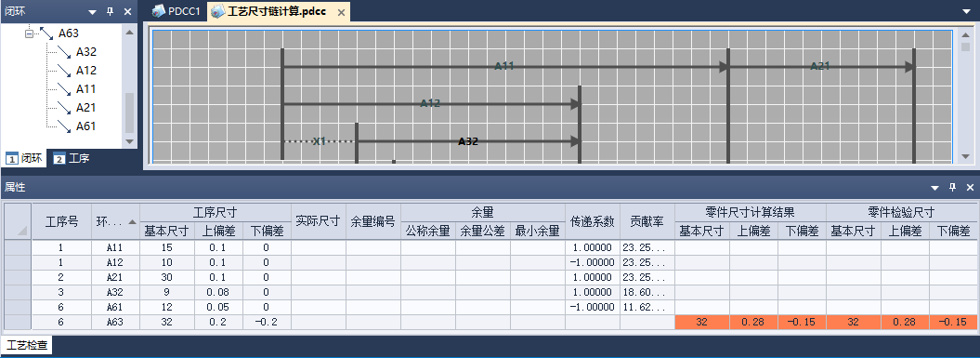This screenshot has width=980, height=358.
Task: Click the A11 cell in 环 column
Action: point(115,248)
